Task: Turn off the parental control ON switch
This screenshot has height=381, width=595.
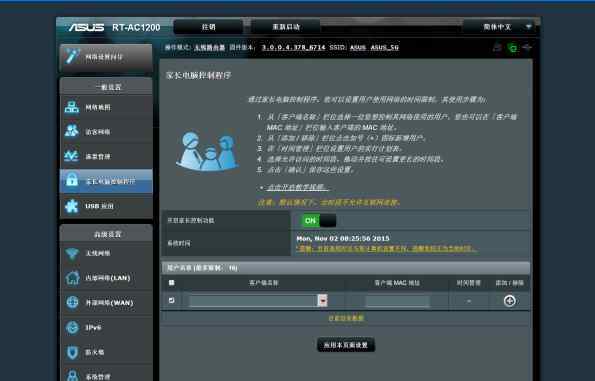Action: pos(318,220)
